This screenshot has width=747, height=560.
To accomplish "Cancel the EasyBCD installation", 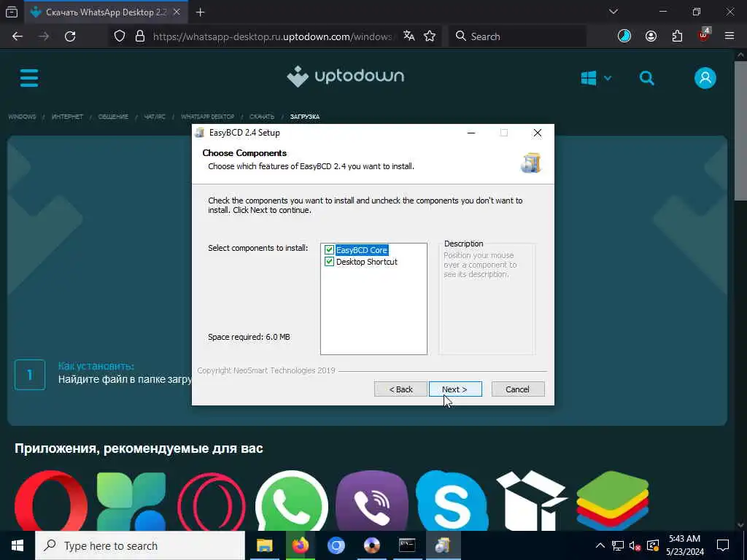I will coord(517,389).
